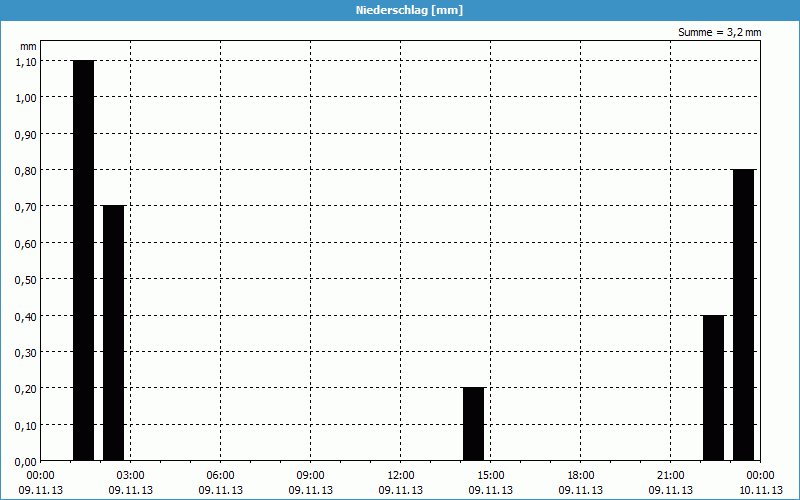800x500 pixels.
Task: Click the 0,90 y-axis tick label
Action: [26, 134]
